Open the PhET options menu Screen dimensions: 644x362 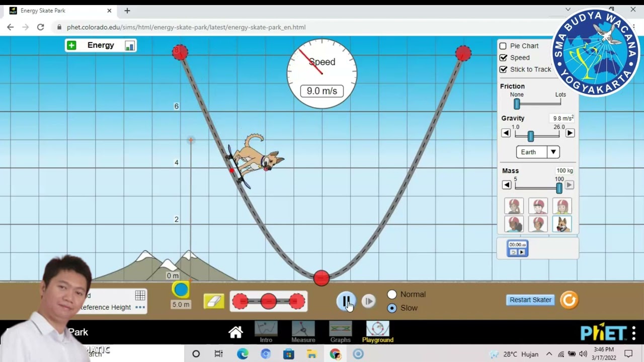point(634,333)
